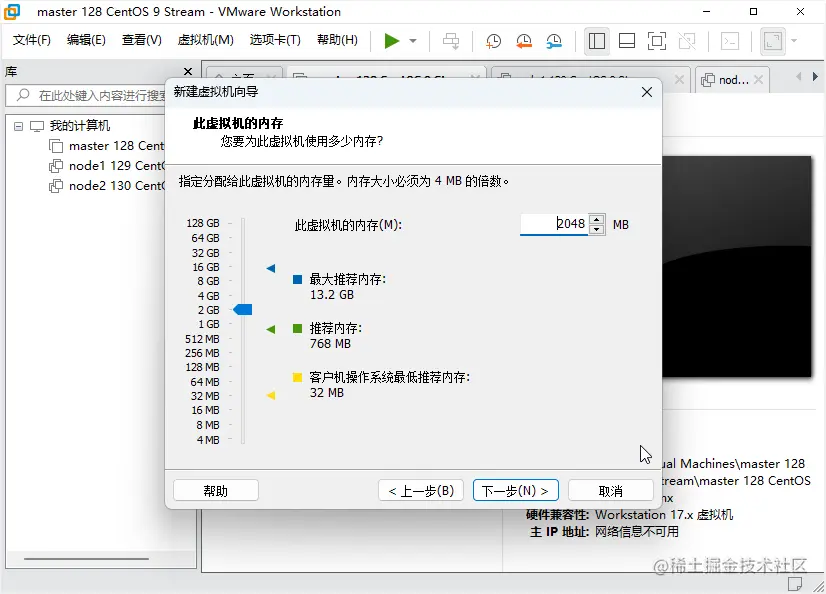Open stretch display dropdown arrow
This screenshot has height=594, width=826.
[x=794, y=41]
